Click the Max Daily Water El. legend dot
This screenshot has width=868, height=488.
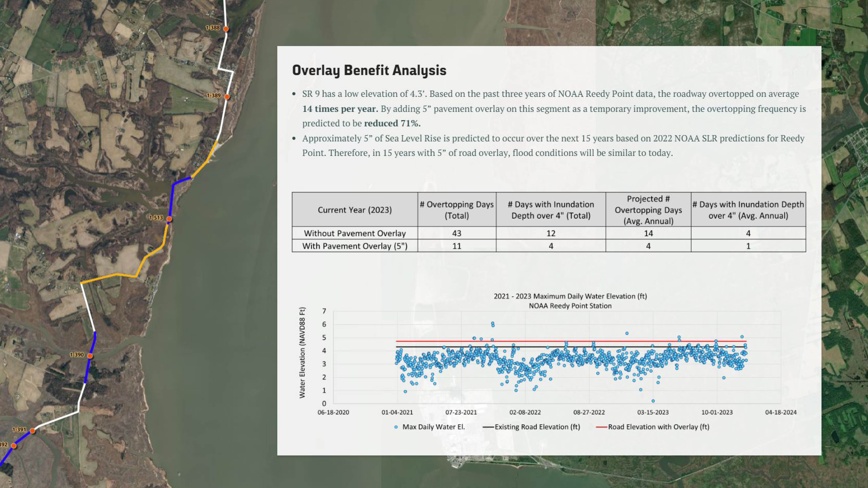(396, 427)
